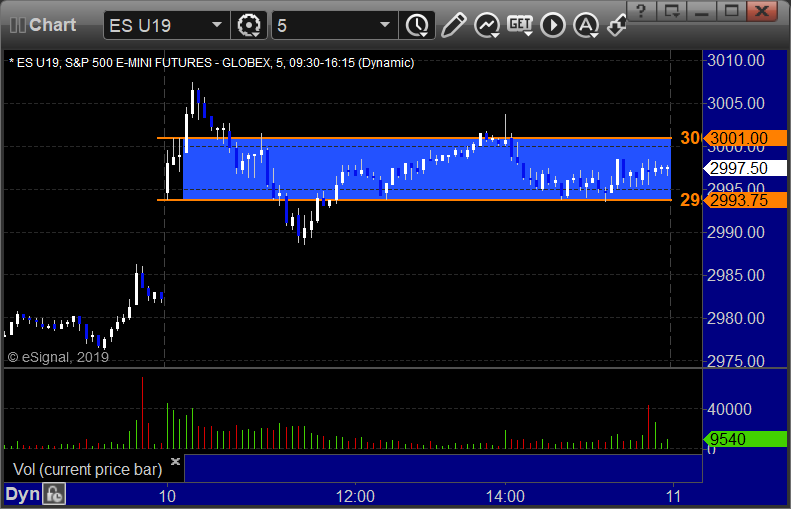Image resolution: width=791 pixels, height=509 pixels.
Task: Close the Vol study label
Action: click(x=176, y=461)
